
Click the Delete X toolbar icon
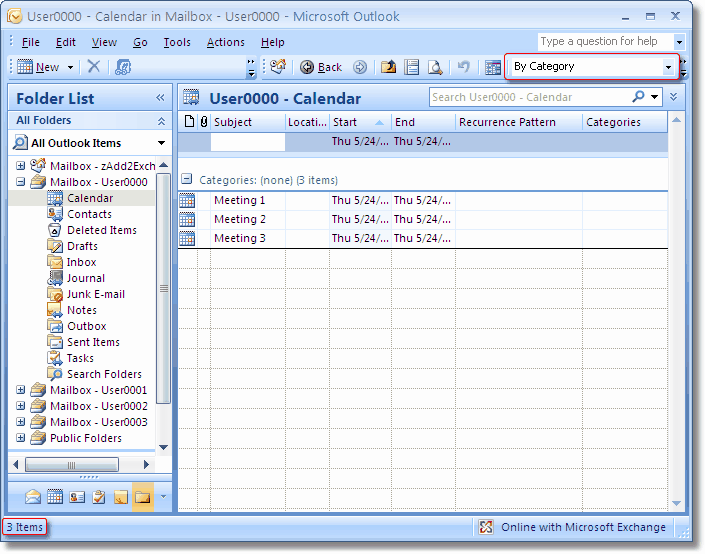pos(94,67)
